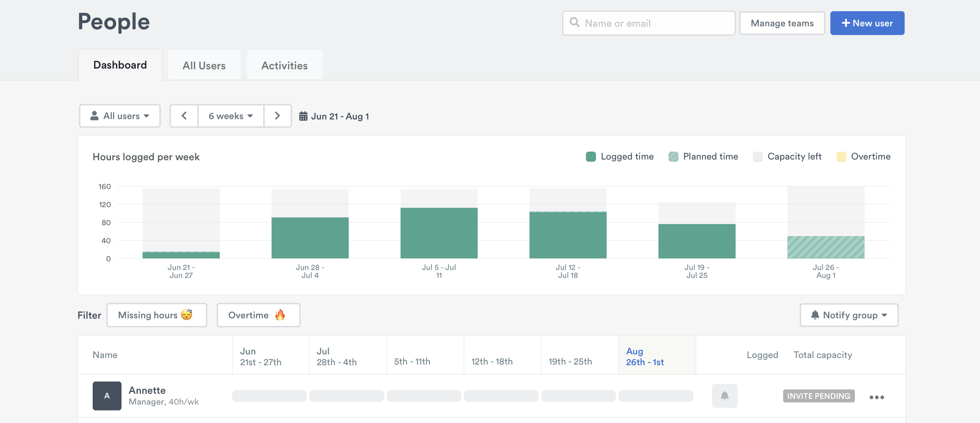Open the All users dropdown

point(119,116)
